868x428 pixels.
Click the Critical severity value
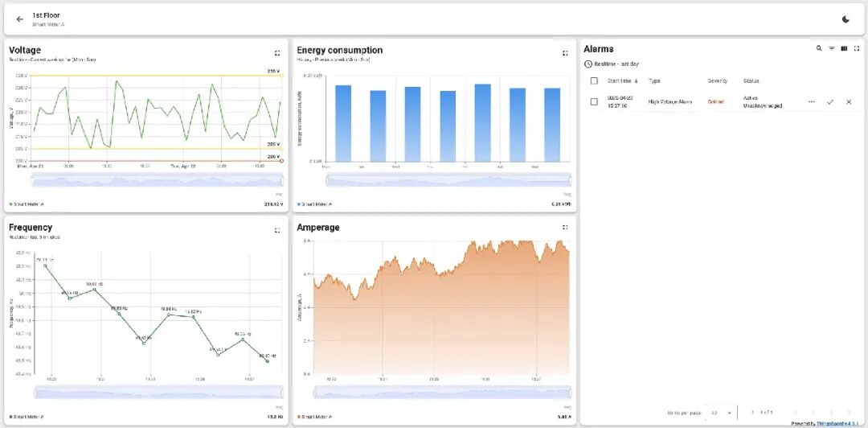pyautogui.click(x=716, y=102)
